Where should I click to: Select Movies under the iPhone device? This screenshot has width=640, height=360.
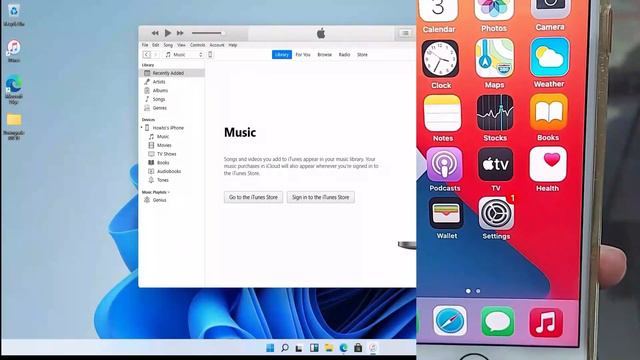[164, 145]
